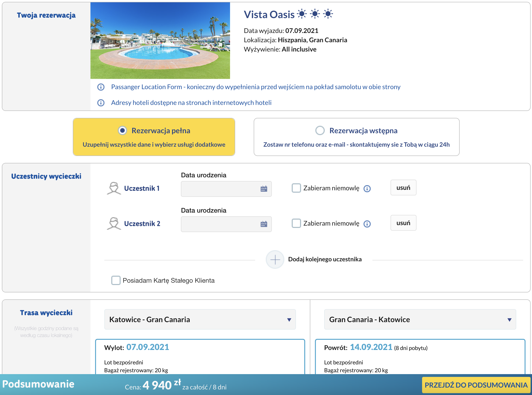Image resolution: width=532 pixels, height=395 pixels.
Task: Click info icon next to Passanger Location Form
Action: point(101,87)
